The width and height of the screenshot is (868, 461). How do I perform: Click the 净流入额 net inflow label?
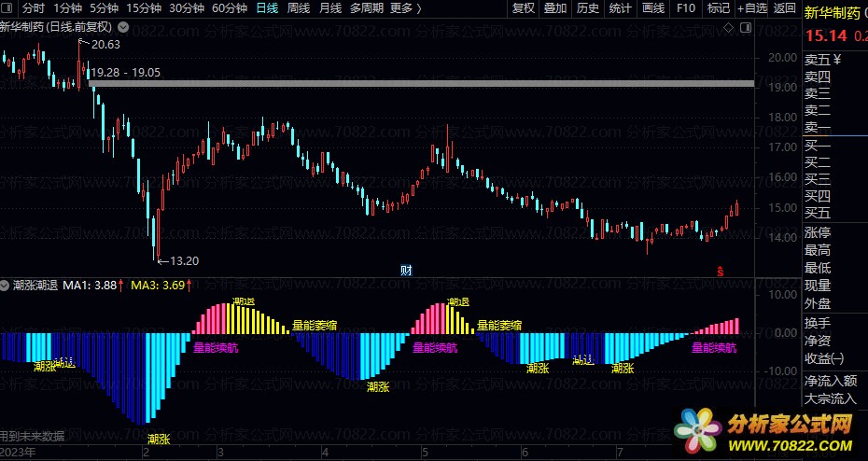click(831, 381)
